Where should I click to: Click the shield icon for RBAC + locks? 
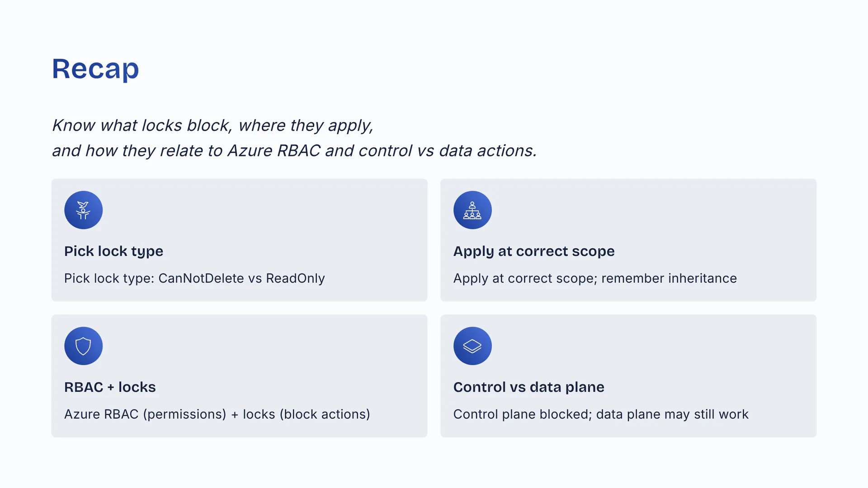pos(83,346)
